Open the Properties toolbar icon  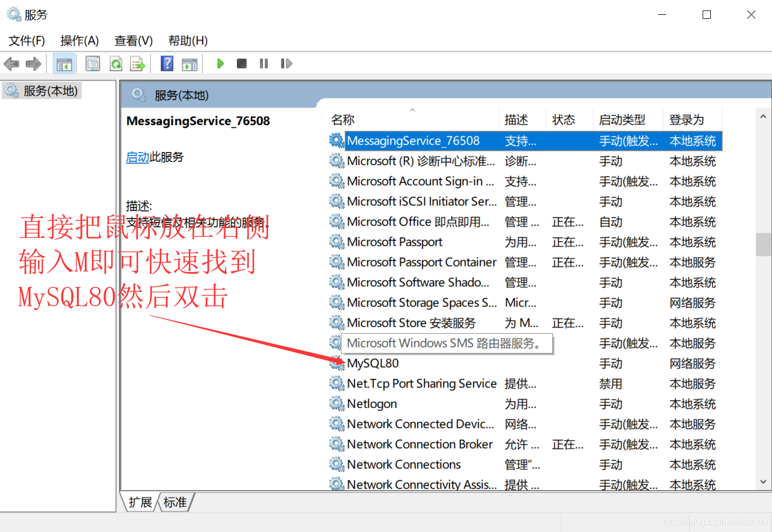coord(93,64)
